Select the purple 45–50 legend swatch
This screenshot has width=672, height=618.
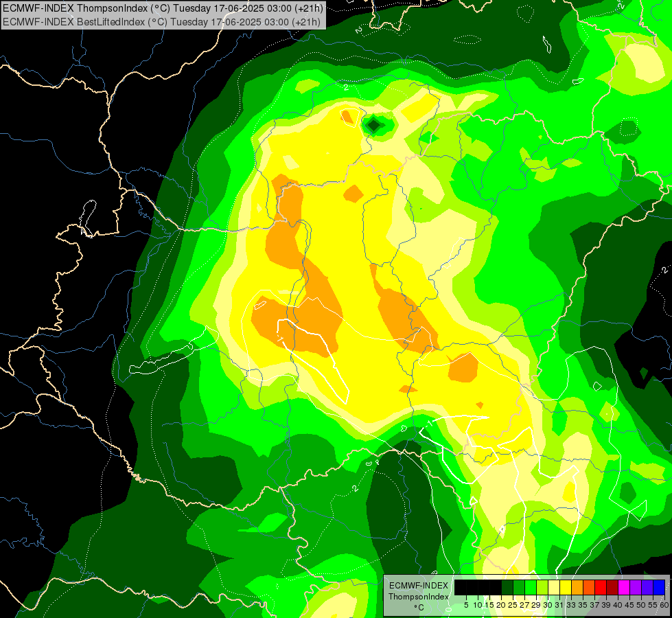coord(636,587)
